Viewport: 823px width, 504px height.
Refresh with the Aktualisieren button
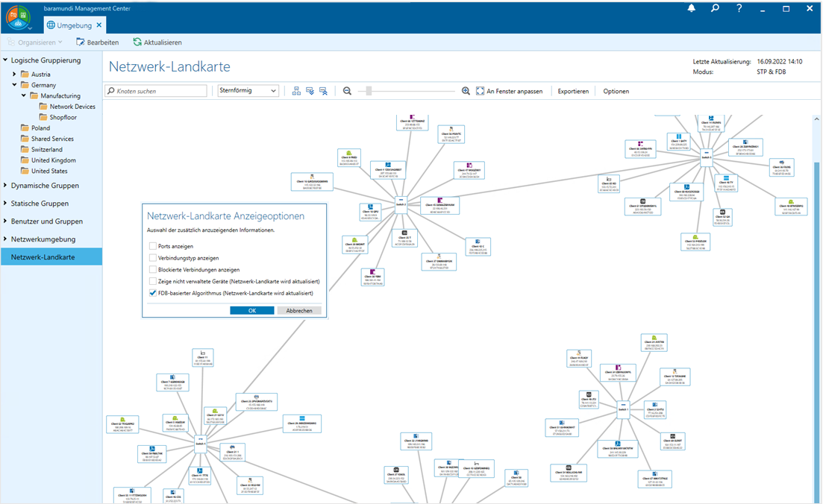click(x=157, y=42)
